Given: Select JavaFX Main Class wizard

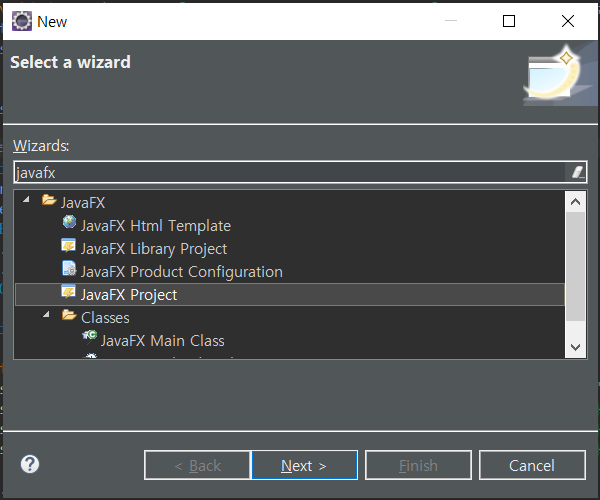Looking at the screenshot, I should [163, 340].
